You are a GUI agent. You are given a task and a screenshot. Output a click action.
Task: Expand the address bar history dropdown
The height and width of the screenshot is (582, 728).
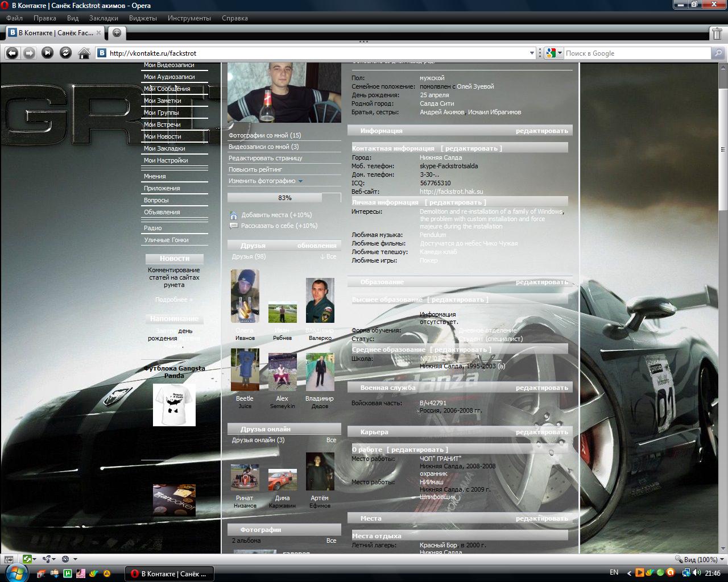click(532, 53)
